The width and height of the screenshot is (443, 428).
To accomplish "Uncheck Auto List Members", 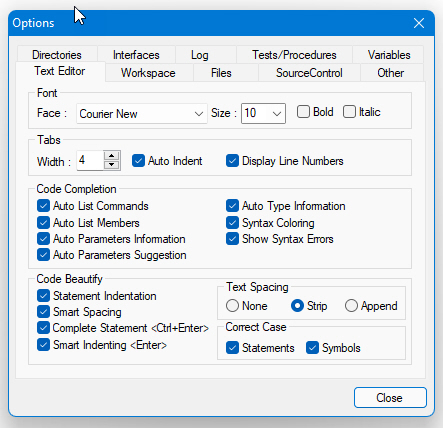I will [x=43, y=223].
